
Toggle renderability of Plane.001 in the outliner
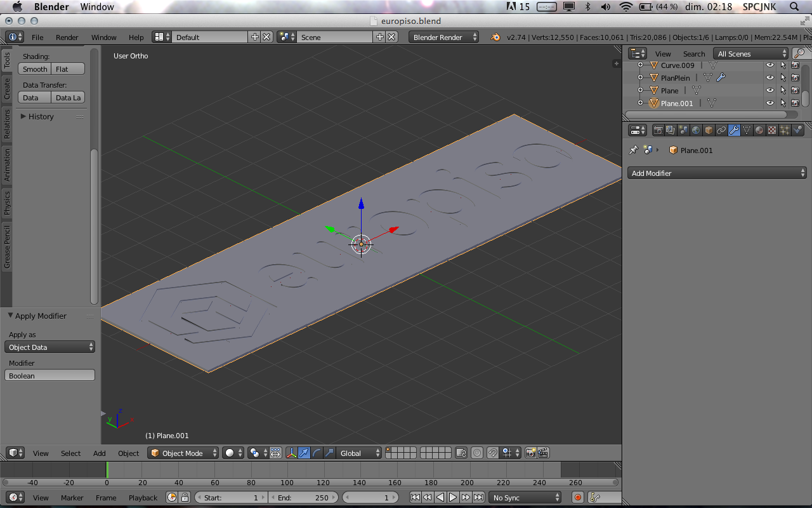[795, 103]
